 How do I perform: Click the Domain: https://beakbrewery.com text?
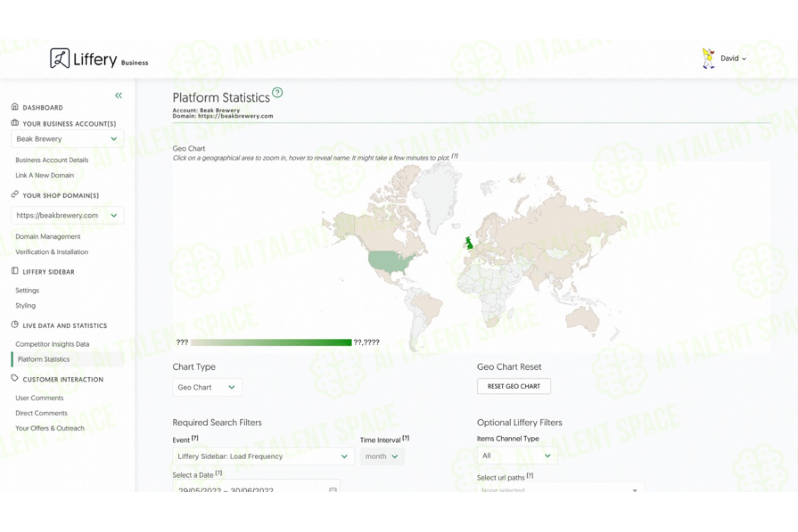223,116
